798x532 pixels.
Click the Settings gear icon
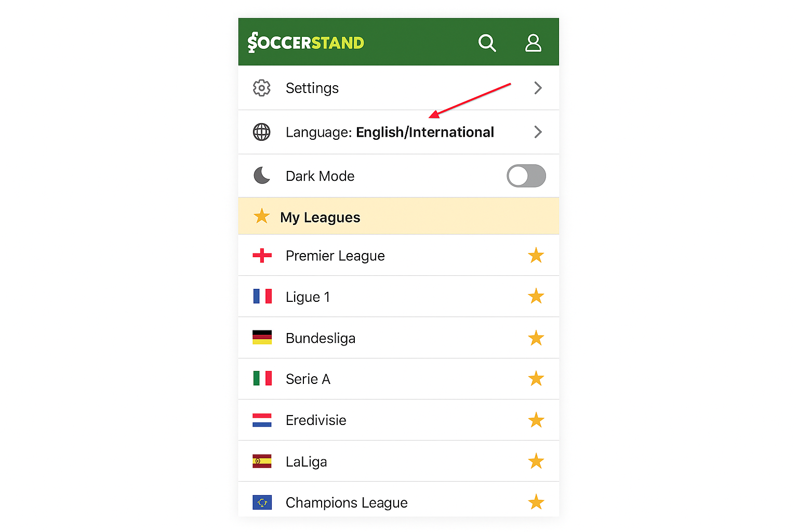[x=262, y=88]
